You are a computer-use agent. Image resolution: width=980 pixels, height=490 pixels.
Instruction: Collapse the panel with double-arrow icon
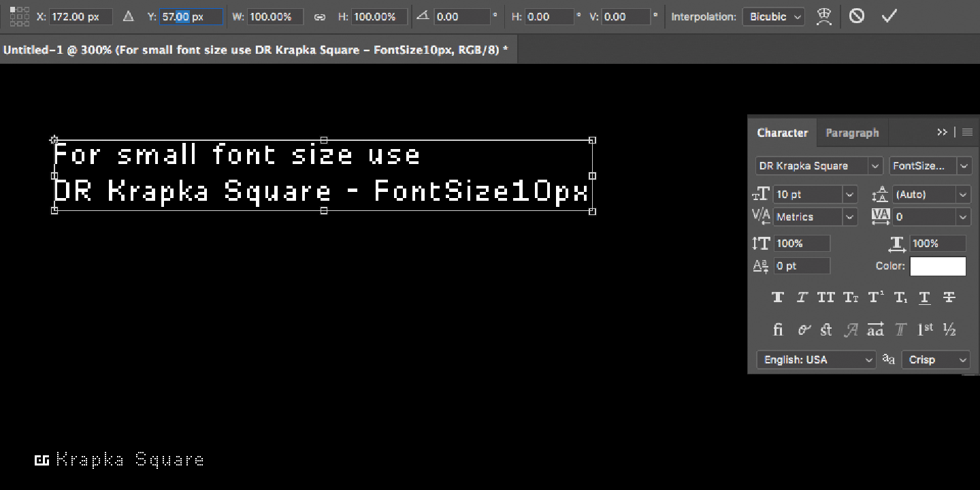942,132
